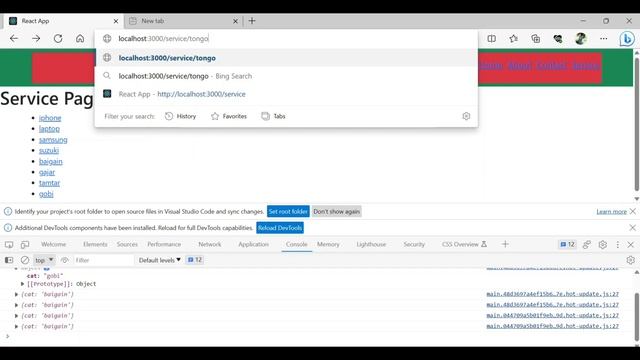Open the Default levels dropdown
This screenshot has height=360, width=640.
tap(159, 260)
